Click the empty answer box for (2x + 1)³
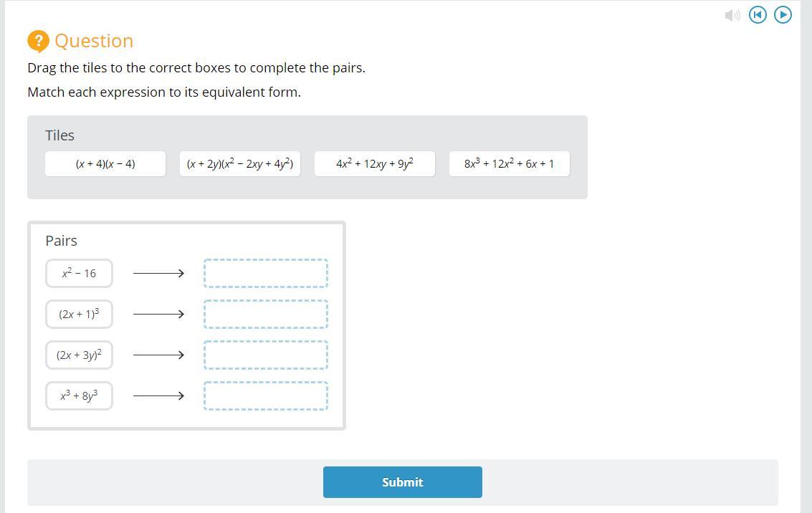Image resolution: width=812 pixels, height=513 pixels. (x=266, y=314)
